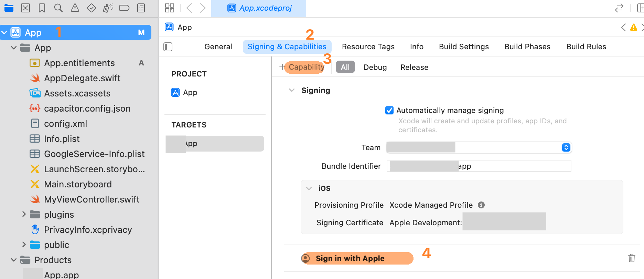Add a new Capability
The image size is (644, 279).
tap(302, 67)
